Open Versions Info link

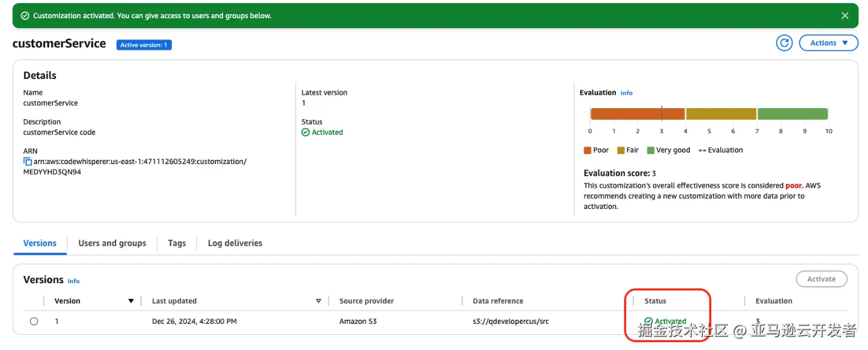click(74, 281)
